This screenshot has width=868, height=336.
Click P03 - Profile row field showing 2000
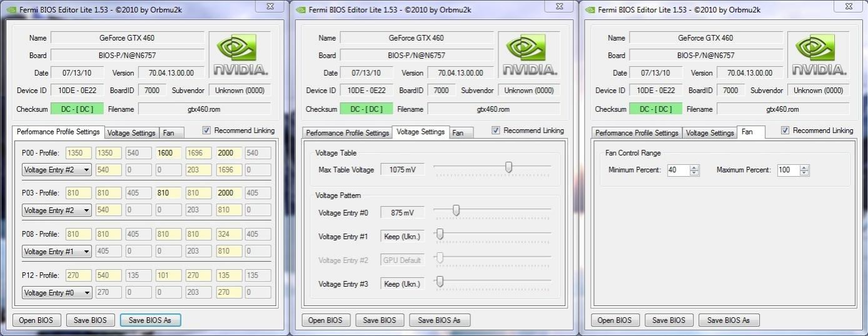[229, 193]
